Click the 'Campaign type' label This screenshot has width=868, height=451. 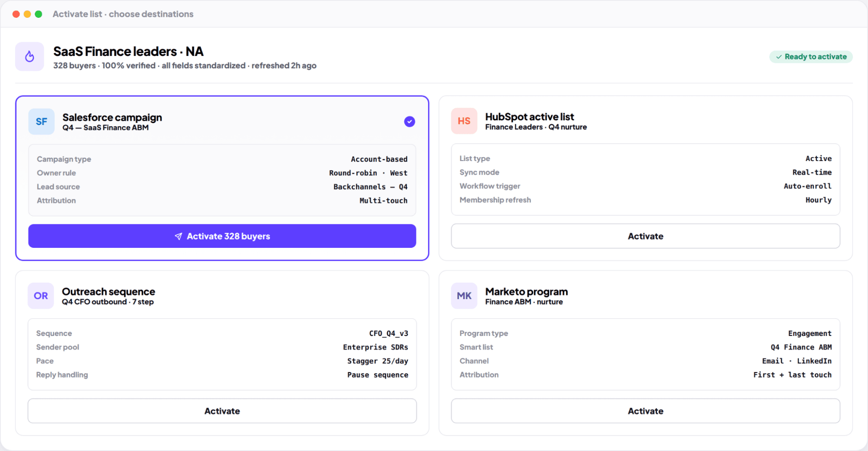point(64,159)
